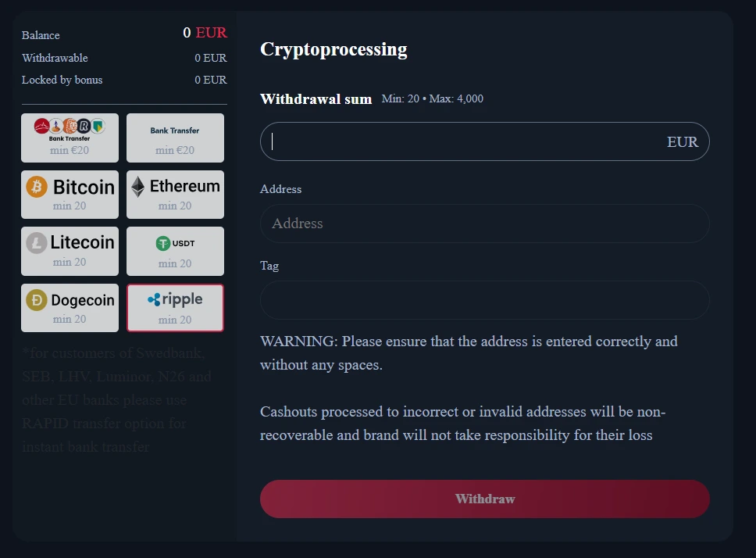Image resolution: width=756 pixels, height=558 pixels.
Task: Select the plain Bank Transfer option
Action: (x=175, y=138)
